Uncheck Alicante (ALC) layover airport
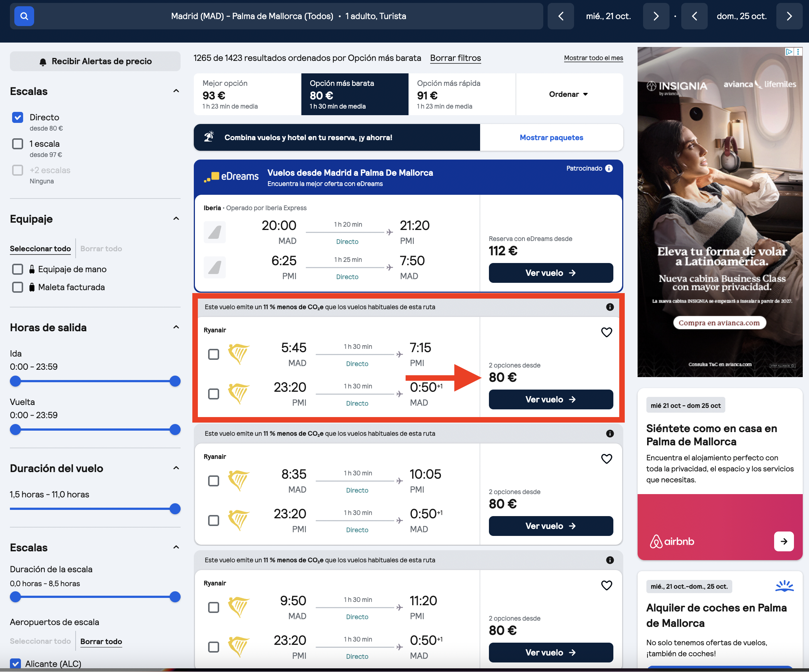Image resolution: width=809 pixels, height=672 pixels. coord(15,664)
